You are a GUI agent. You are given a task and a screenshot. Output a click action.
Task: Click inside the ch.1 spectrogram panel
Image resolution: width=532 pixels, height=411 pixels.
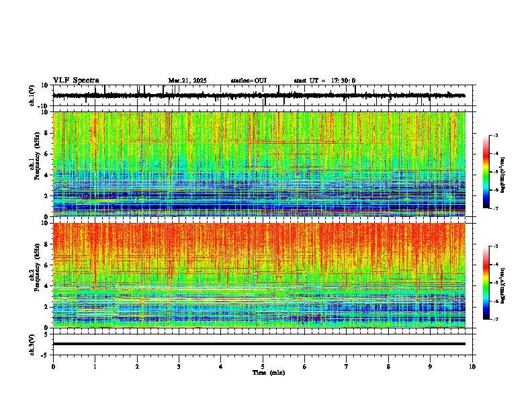pyautogui.click(x=259, y=164)
